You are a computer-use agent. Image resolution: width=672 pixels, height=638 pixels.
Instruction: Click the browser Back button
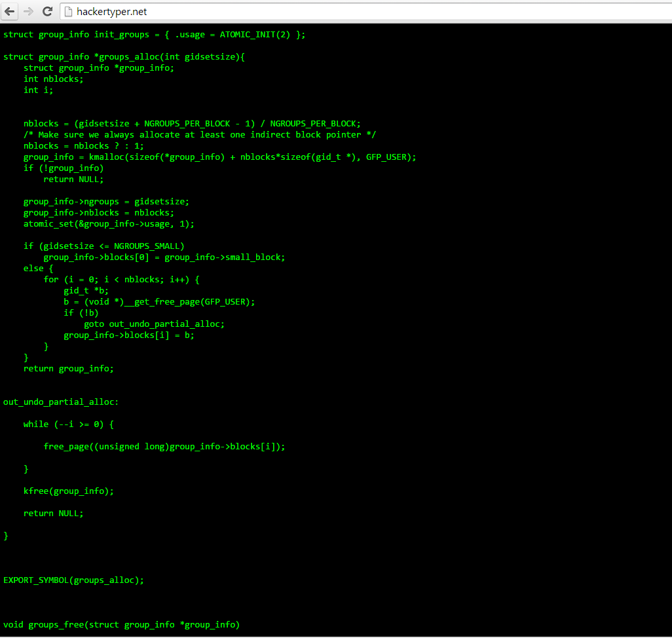[10, 11]
